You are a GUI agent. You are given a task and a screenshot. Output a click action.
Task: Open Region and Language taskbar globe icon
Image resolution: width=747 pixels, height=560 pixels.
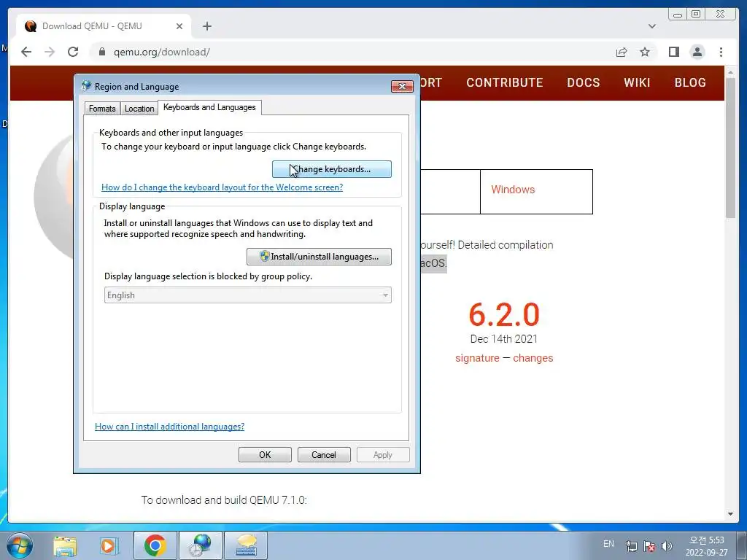click(x=201, y=545)
